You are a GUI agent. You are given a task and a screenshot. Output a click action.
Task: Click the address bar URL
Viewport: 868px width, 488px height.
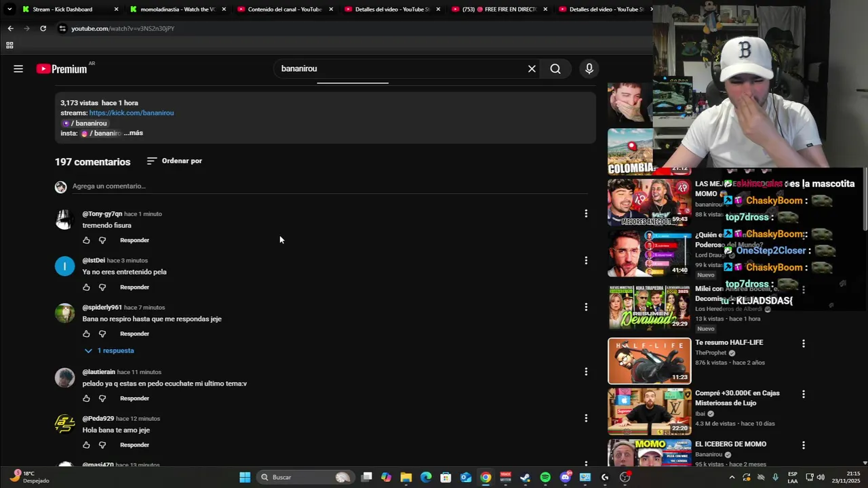123,28
